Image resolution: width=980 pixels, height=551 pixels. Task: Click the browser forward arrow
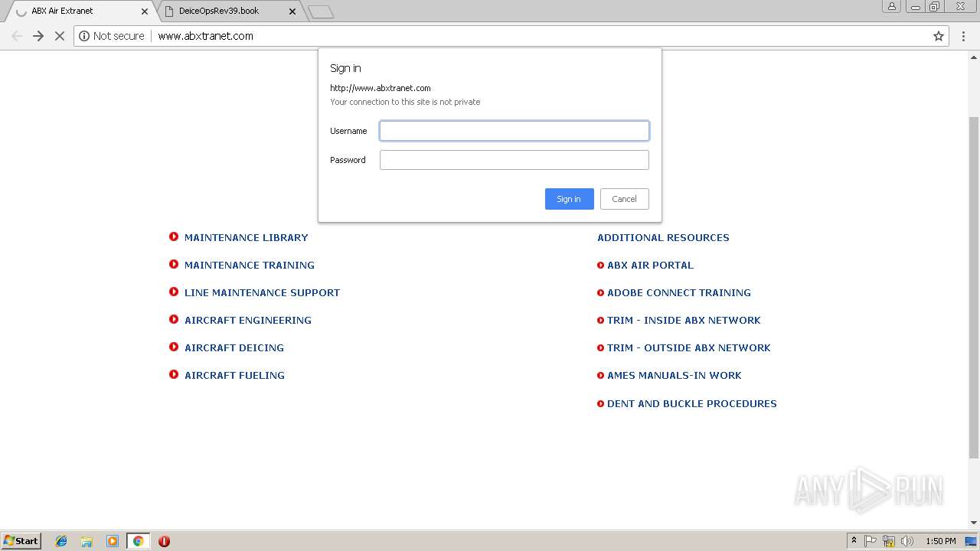tap(38, 36)
